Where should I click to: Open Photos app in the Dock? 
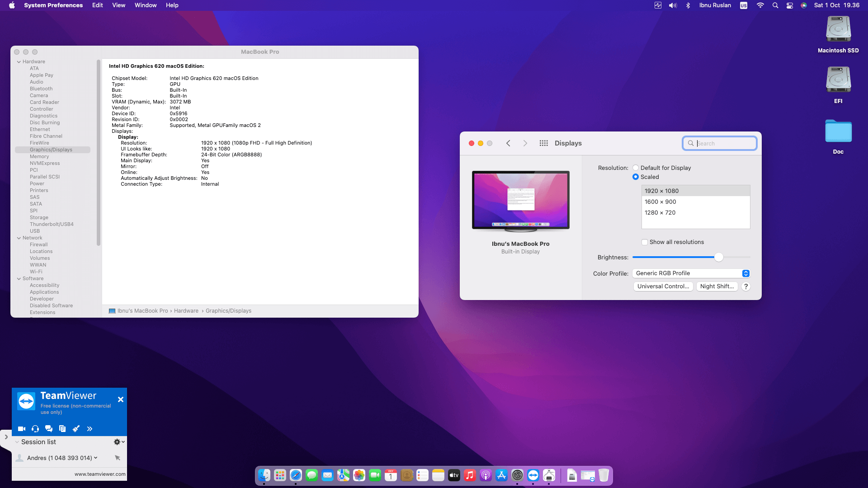click(x=359, y=475)
